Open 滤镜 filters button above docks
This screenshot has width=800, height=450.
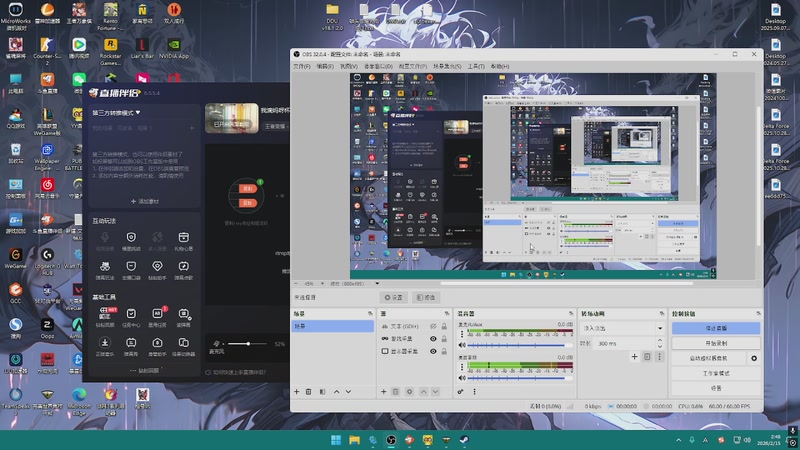coord(426,297)
